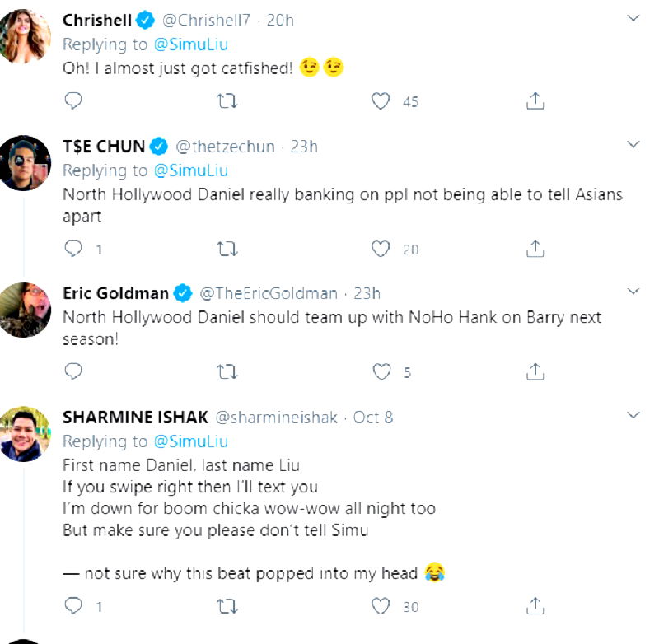Share T$E CHUN's tweet
The width and height of the screenshot is (659, 644).
click(535, 248)
